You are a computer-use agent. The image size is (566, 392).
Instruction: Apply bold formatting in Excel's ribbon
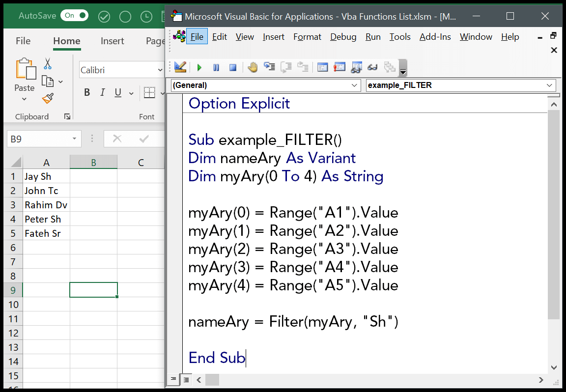[87, 92]
